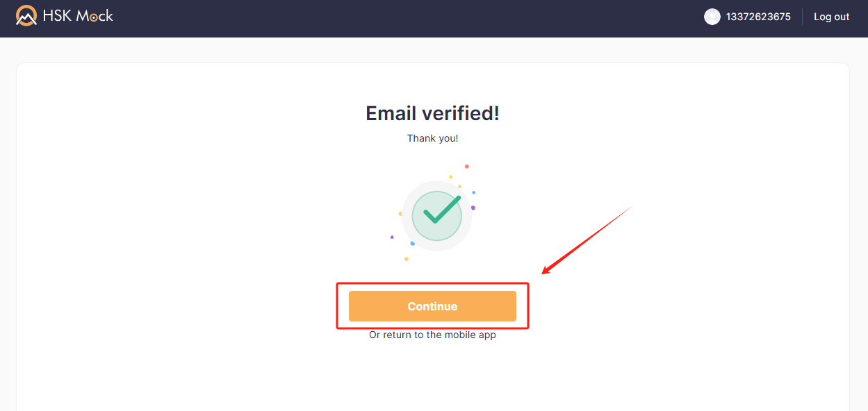Select the Log out option in the header
Viewport: 868px width, 411px height.
pos(831,16)
